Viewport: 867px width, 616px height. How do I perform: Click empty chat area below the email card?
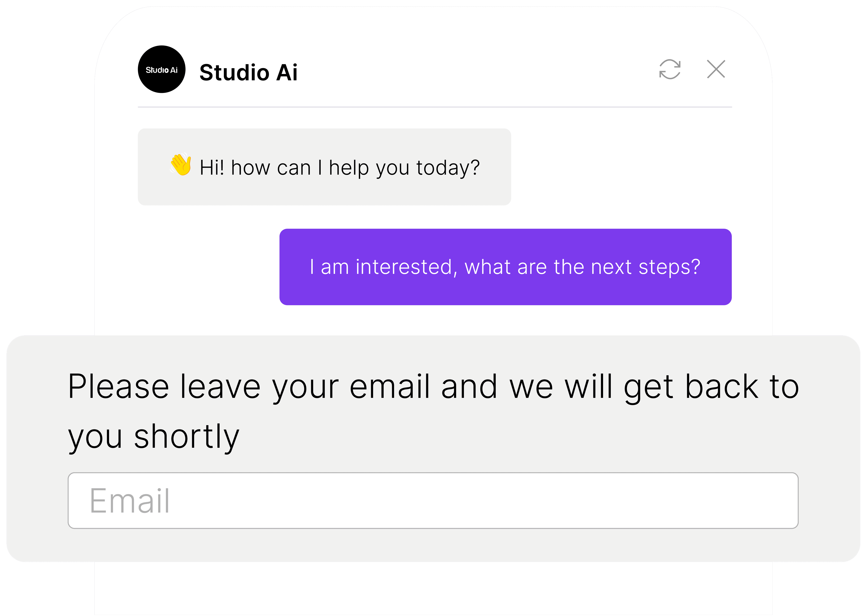coord(433,589)
